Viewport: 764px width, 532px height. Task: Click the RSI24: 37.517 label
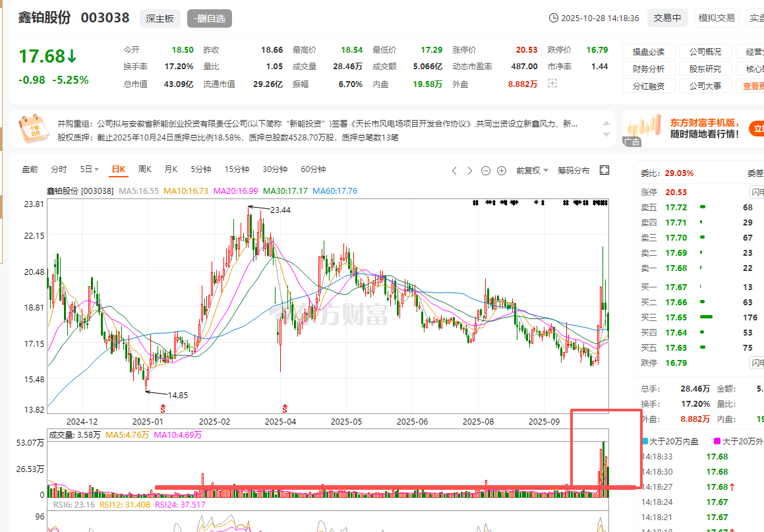tap(180, 505)
